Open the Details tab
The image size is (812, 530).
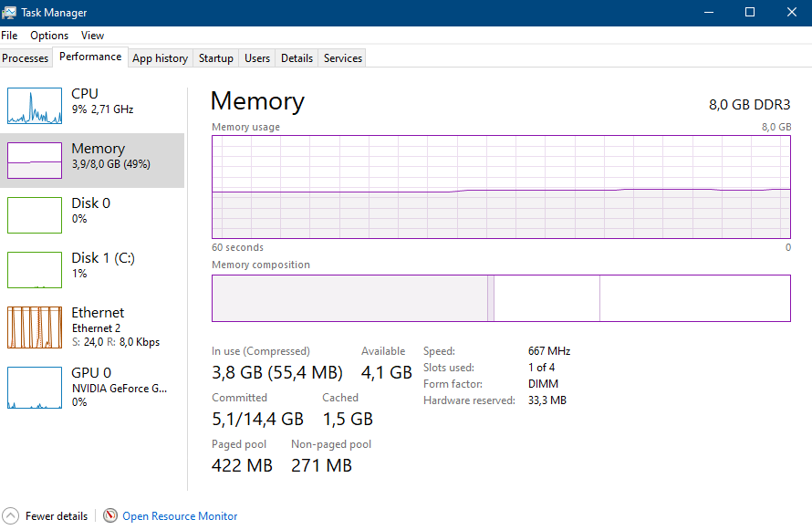297,58
